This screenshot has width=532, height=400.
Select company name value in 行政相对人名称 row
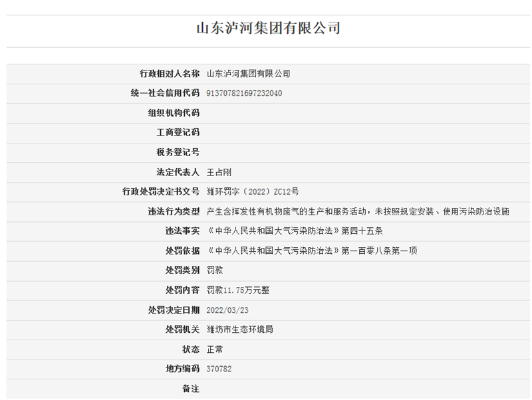248,74
